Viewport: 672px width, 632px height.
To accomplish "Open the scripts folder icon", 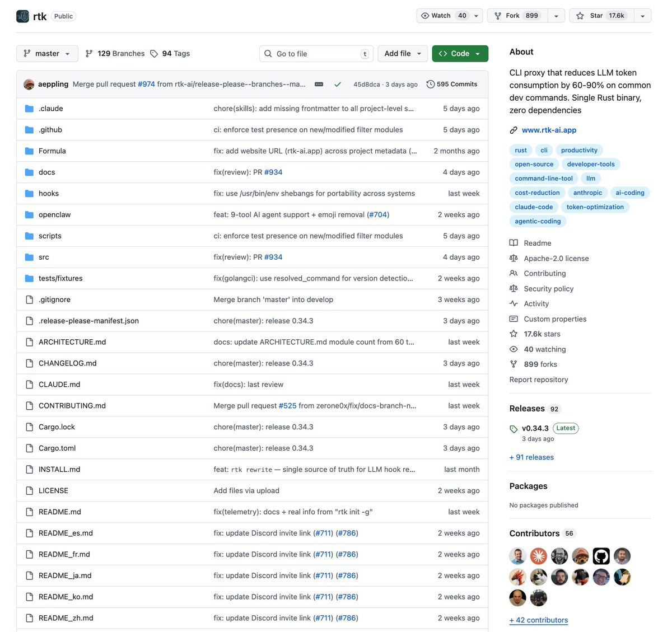I will pyautogui.click(x=30, y=236).
